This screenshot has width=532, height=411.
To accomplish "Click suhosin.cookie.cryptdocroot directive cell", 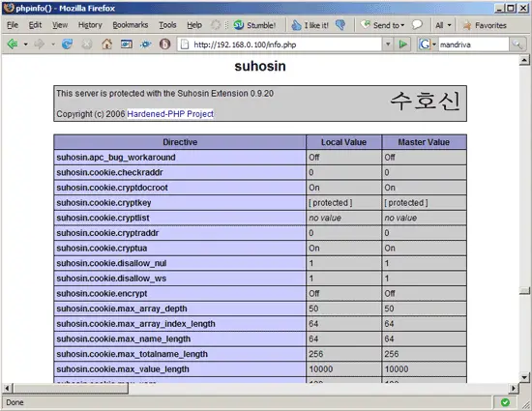I will [180, 188].
